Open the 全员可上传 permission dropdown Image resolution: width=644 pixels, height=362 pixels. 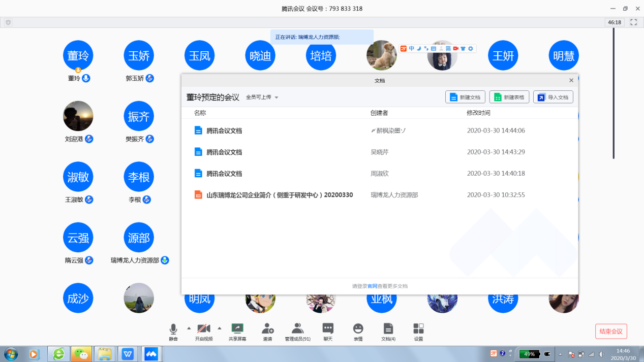[262, 97]
